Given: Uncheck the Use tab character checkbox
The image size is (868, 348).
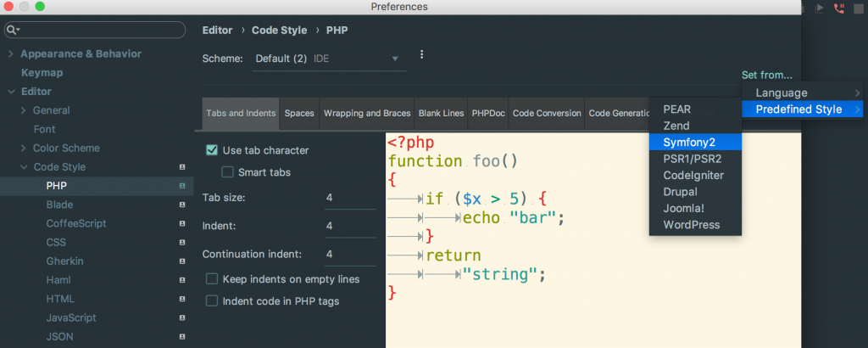Looking at the screenshot, I should (212, 150).
